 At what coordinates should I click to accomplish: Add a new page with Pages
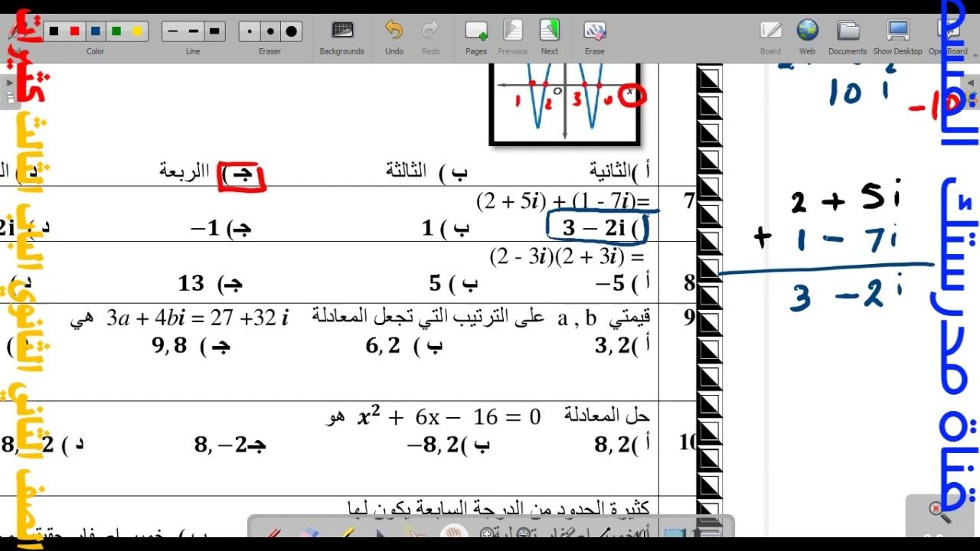pos(476,37)
